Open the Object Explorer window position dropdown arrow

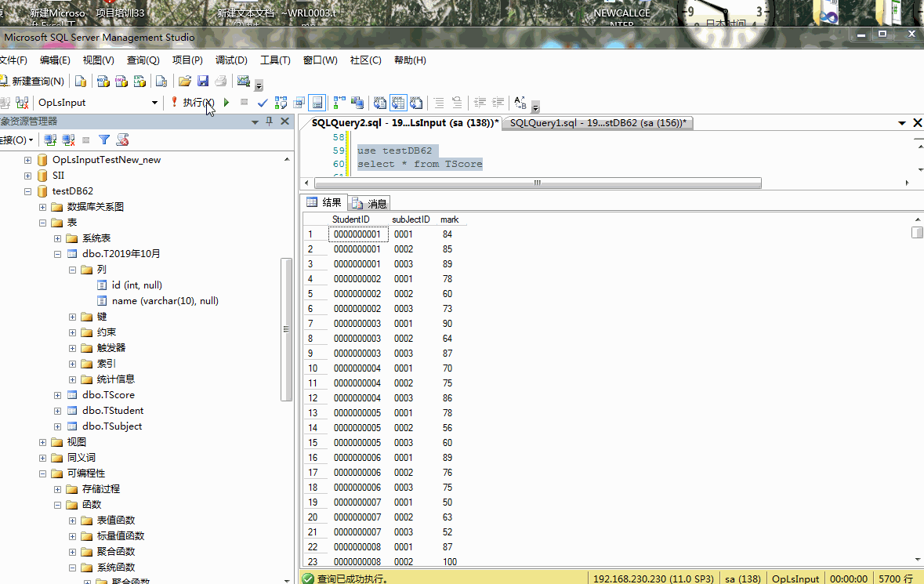tap(255, 122)
